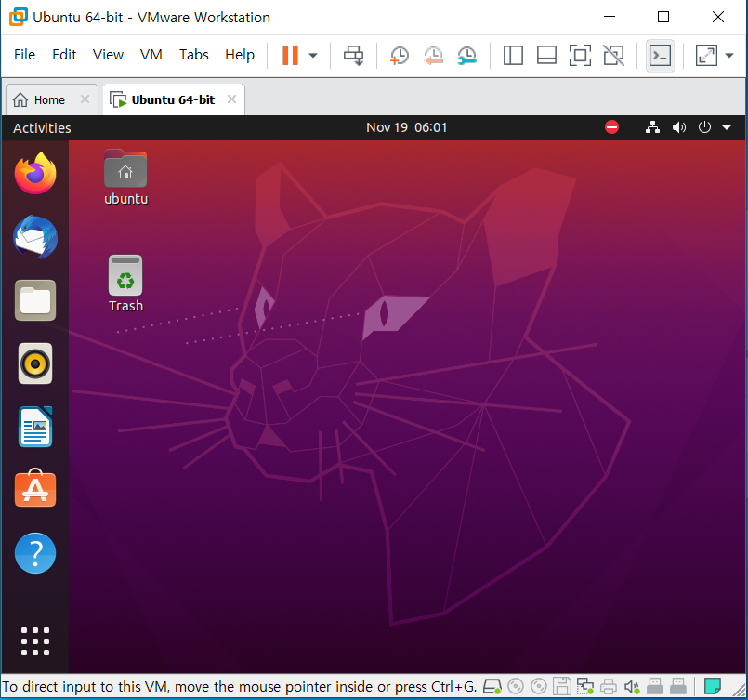Open the Edit menu
Viewport: 748px width, 700px height.
click(x=64, y=55)
